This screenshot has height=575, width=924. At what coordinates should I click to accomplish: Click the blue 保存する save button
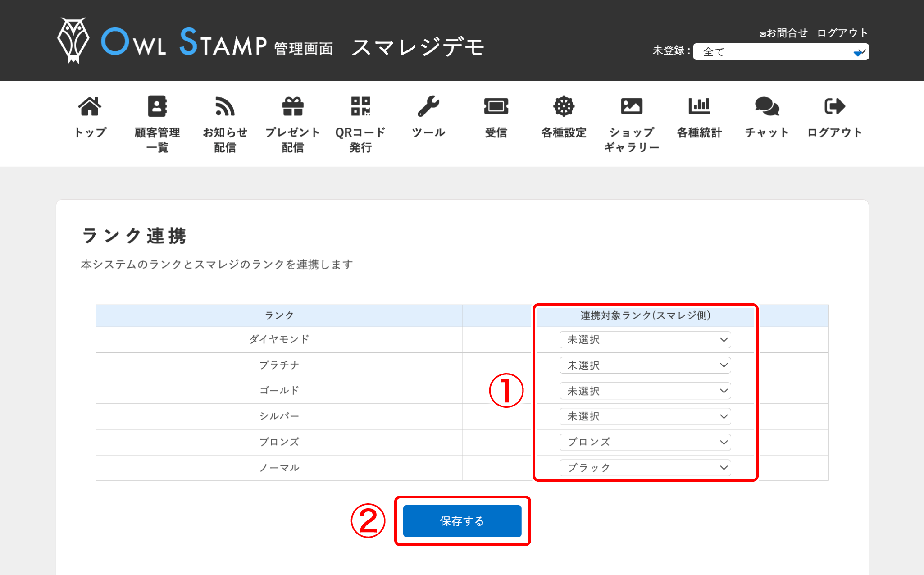(x=462, y=521)
